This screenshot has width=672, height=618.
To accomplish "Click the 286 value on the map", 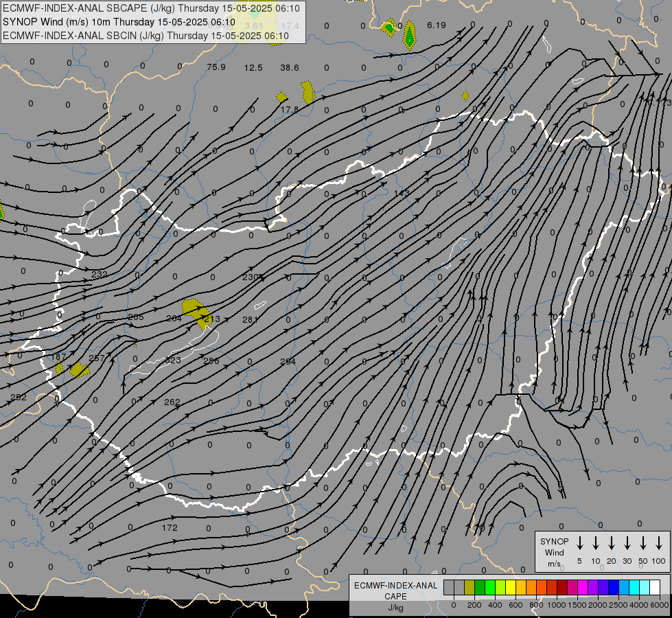I will pos(211,360).
